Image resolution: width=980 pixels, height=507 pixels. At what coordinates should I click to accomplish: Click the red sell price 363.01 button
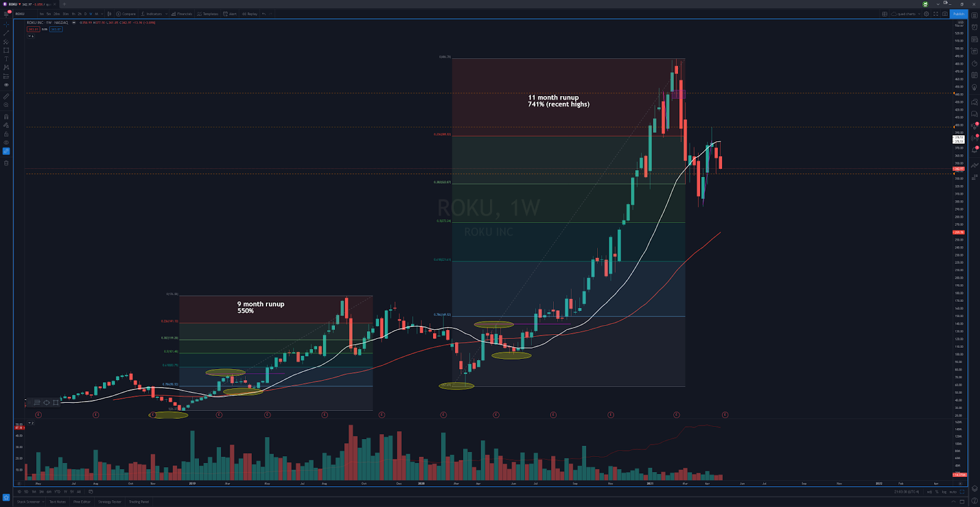click(33, 29)
